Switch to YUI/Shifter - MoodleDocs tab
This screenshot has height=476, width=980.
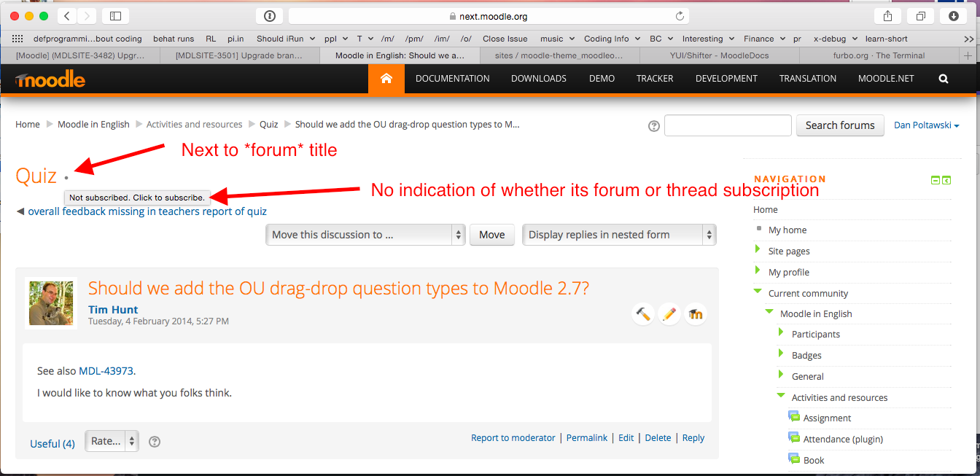tap(719, 55)
